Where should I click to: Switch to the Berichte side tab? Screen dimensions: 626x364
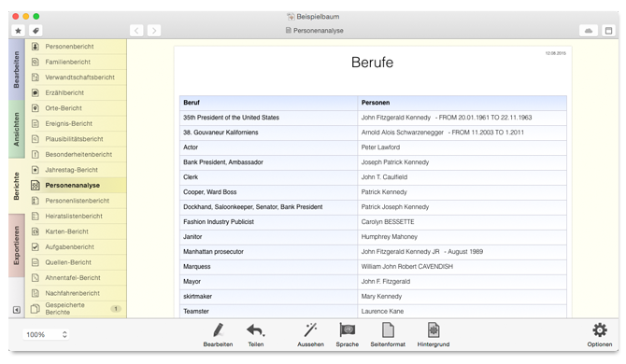click(x=17, y=186)
